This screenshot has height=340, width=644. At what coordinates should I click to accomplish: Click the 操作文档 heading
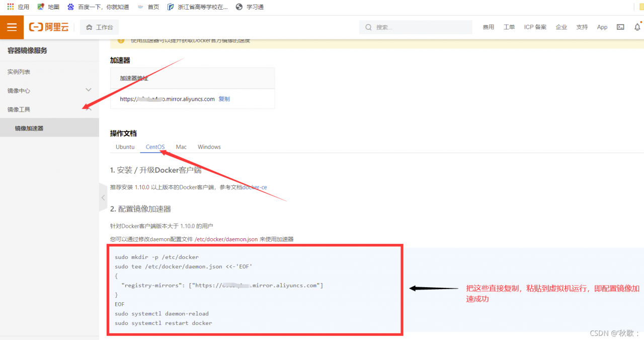(123, 133)
